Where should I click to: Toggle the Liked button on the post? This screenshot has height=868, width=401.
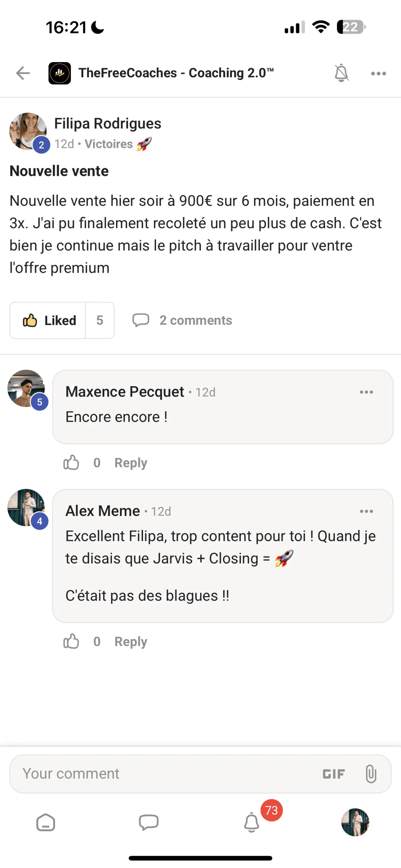tap(48, 320)
